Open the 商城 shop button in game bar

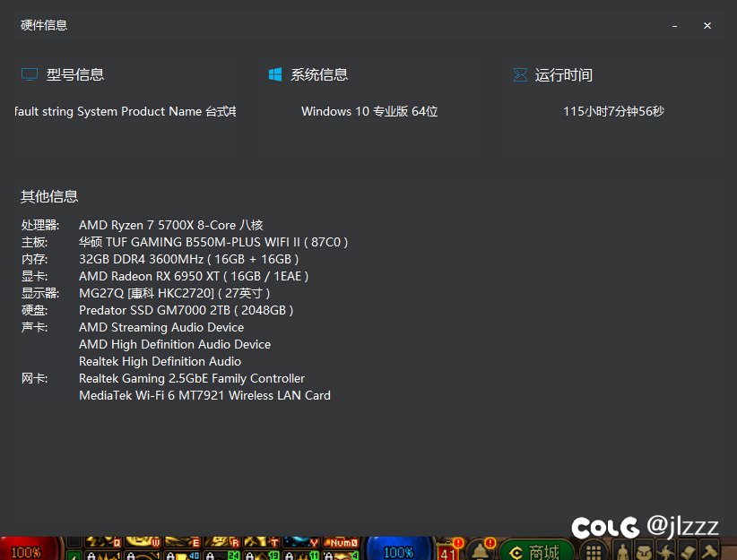(x=536, y=551)
